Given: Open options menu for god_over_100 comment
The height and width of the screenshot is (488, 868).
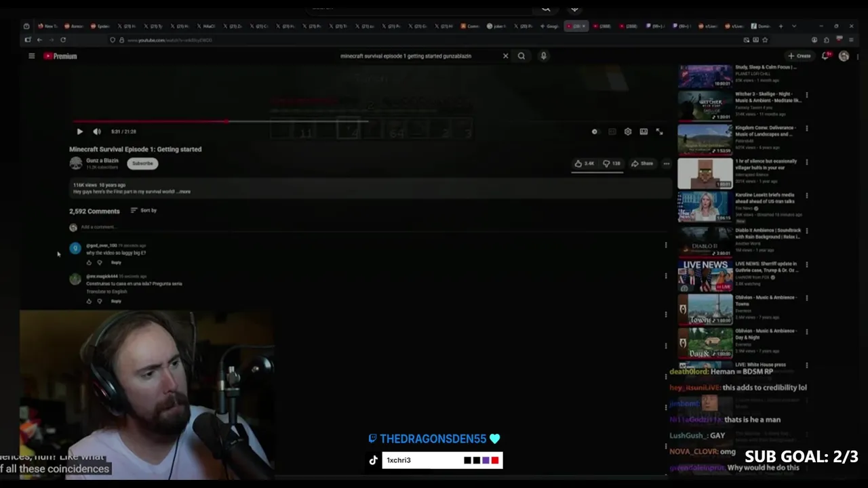Looking at the screenshot, I should tap(666, 245).
